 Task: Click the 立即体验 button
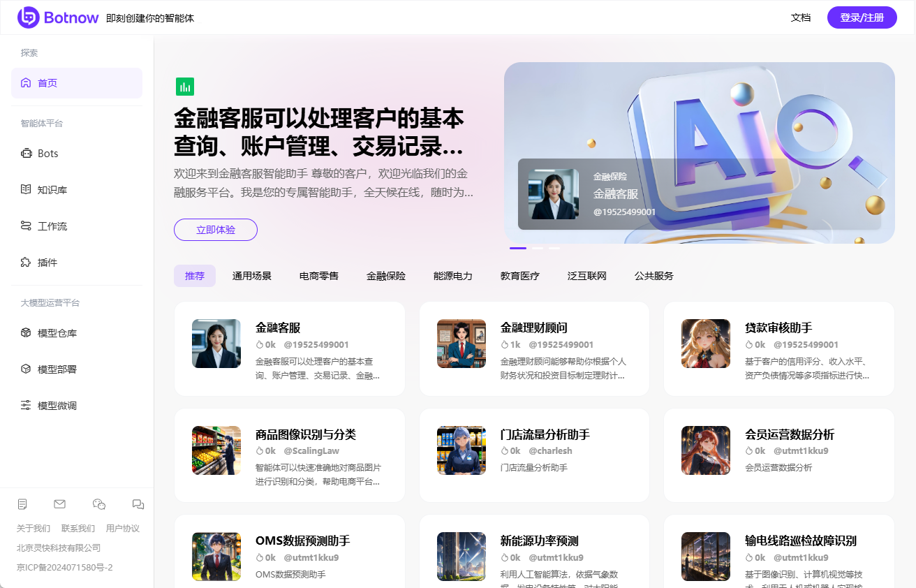(216, 230)
